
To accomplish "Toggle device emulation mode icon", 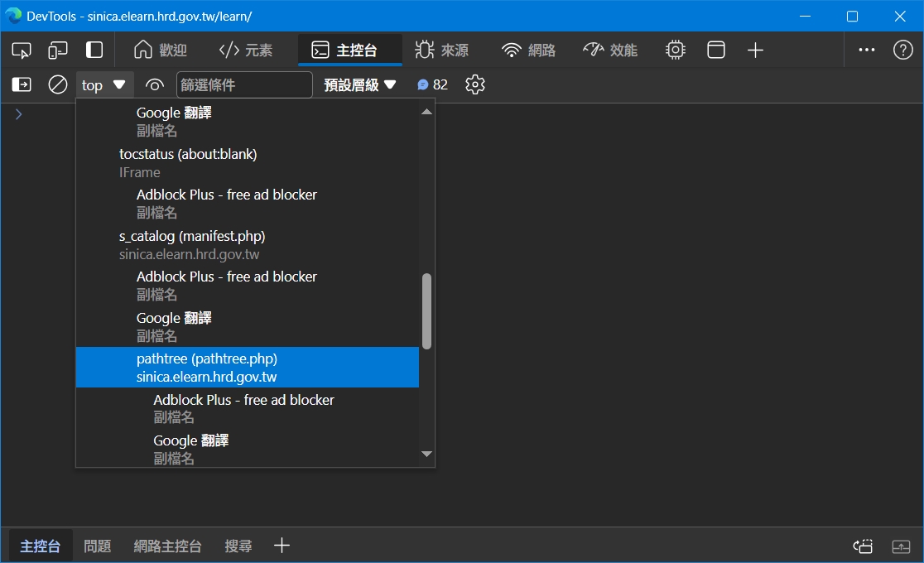I will click(x=58, y=51).
